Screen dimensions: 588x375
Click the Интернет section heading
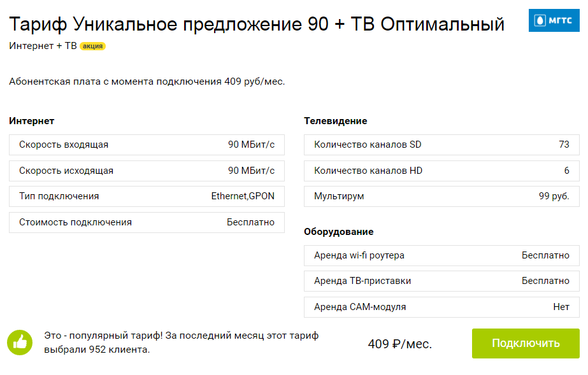tap(31, 121)
